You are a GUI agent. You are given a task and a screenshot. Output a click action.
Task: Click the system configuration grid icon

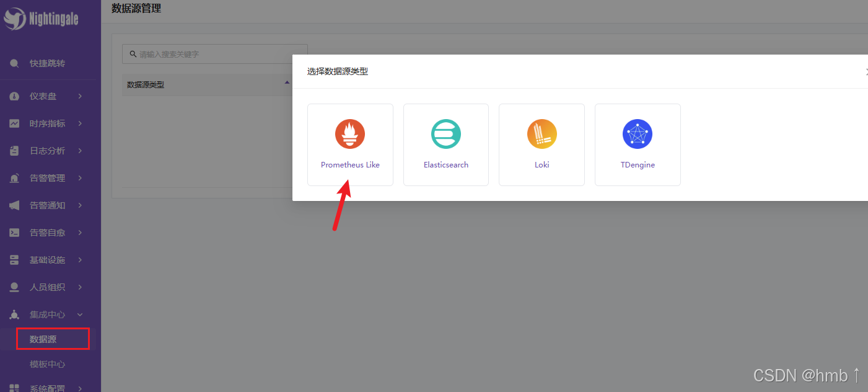coord(14,388)
